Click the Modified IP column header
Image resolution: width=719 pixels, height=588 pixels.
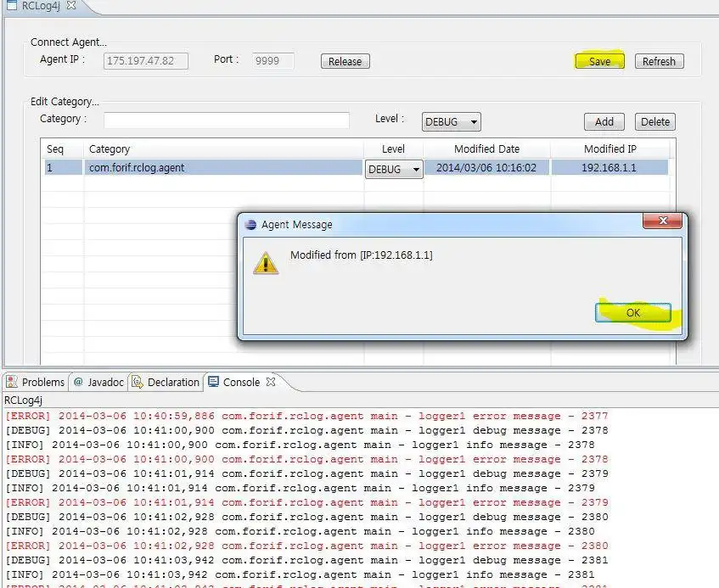click(x=609, y=149)
